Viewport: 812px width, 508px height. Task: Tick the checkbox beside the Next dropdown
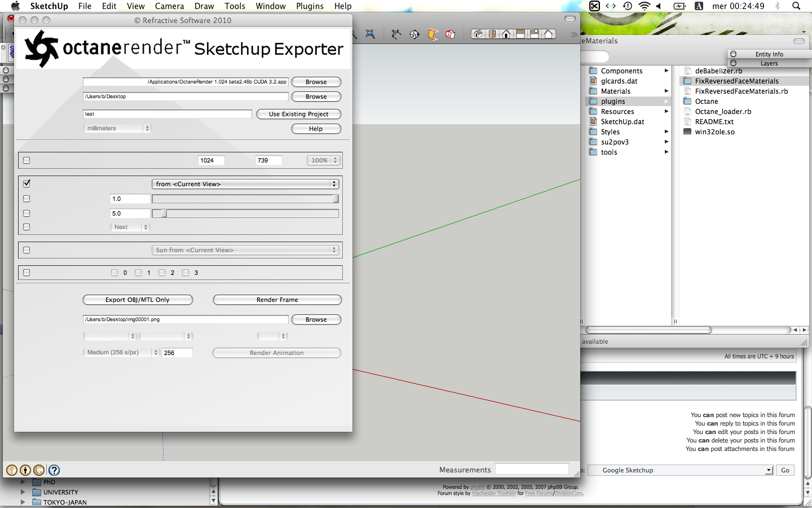point(27,227)
